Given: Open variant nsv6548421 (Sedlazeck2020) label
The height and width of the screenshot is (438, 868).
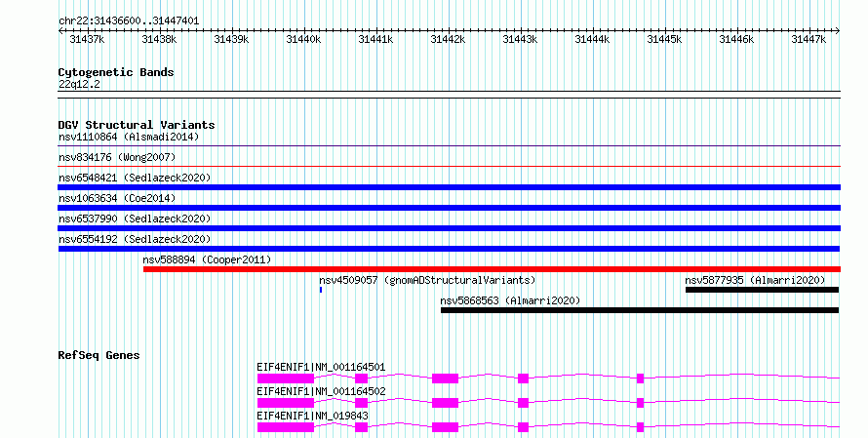Looking at the screenshot, I should click(135, 178).
